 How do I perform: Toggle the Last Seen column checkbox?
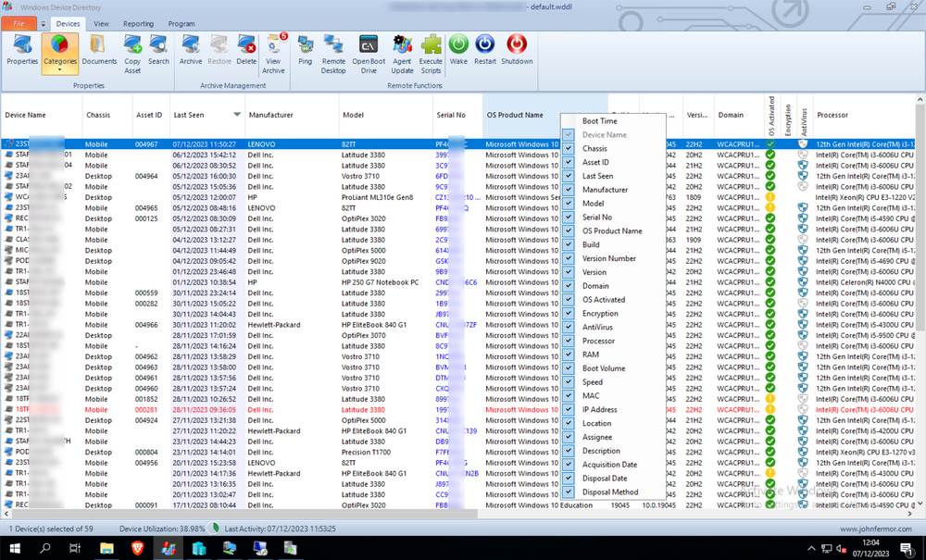pyautogui.click(x=569, y=176)
